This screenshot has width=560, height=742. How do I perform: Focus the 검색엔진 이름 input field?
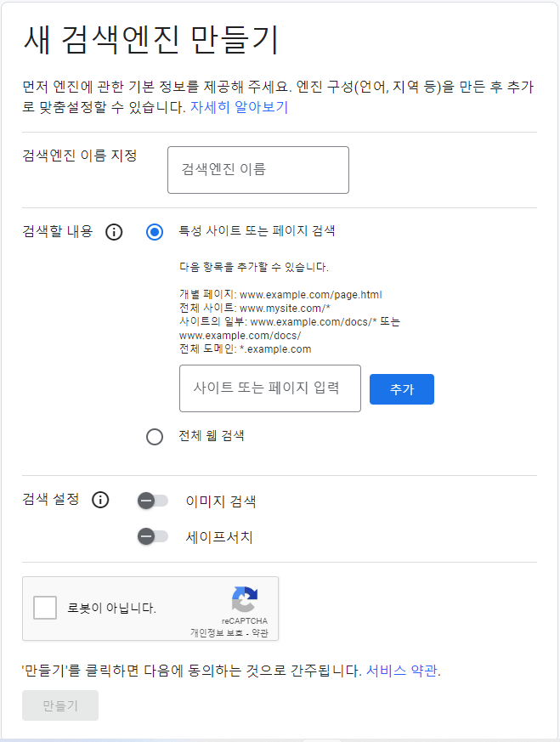(258, 170)
